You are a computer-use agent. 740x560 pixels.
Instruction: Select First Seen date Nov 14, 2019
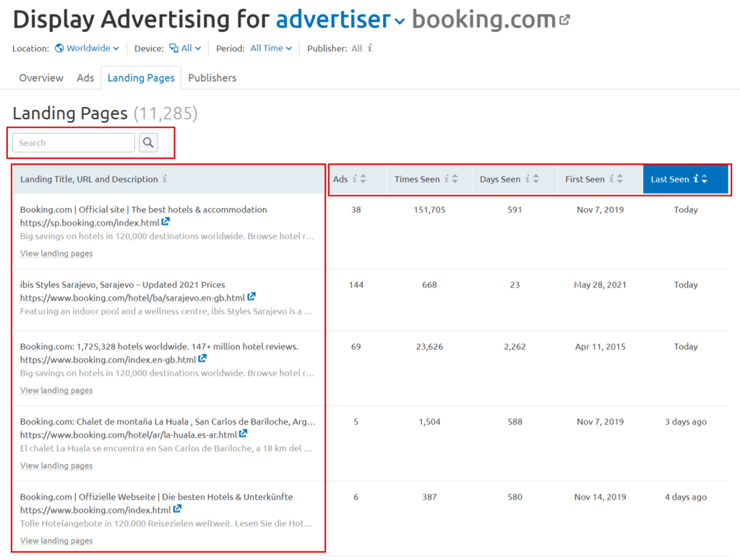[600, 497]
